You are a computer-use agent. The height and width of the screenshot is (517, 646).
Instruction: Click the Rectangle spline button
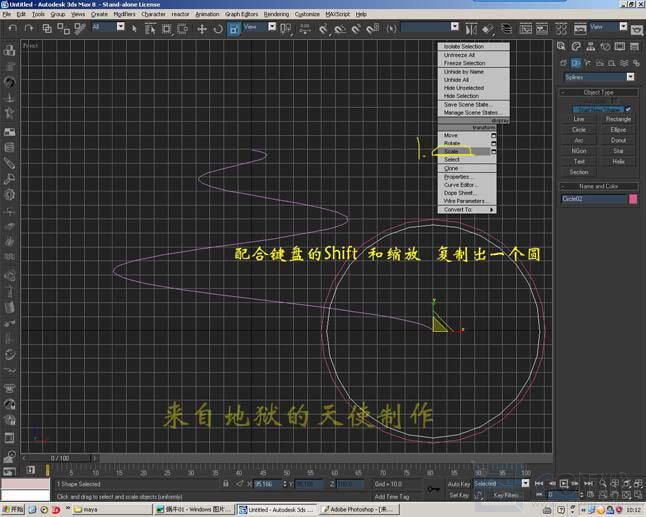[618, 119]
